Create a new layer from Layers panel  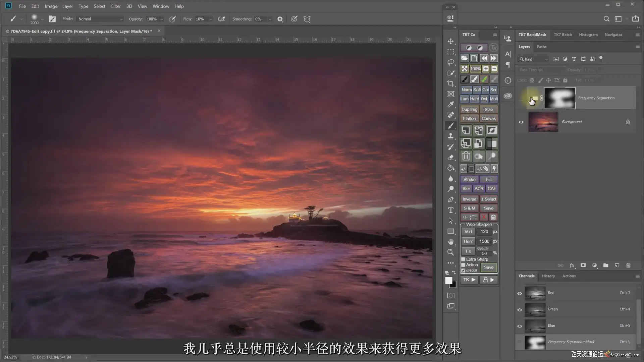click(617, 265)
